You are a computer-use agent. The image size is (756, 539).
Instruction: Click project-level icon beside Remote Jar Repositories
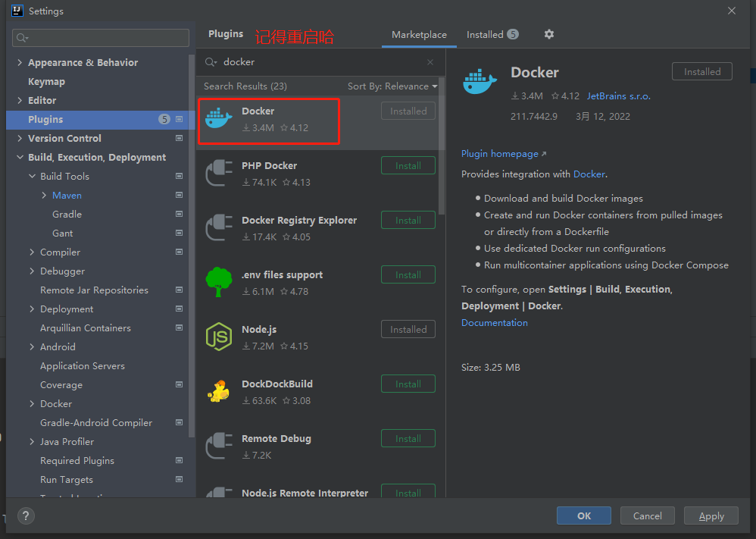pos(179,290)
